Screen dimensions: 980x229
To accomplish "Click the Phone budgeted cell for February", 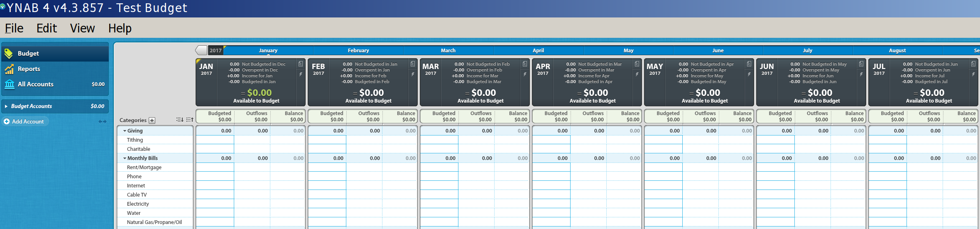I will (327, 176).
